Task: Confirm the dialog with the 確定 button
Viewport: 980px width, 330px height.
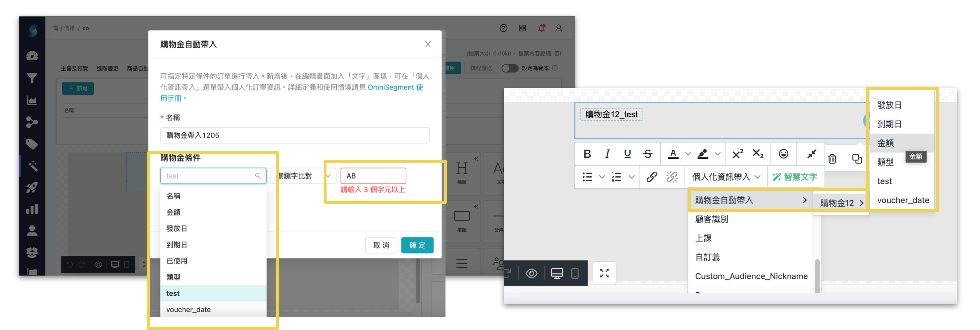Action: (417, 245)
